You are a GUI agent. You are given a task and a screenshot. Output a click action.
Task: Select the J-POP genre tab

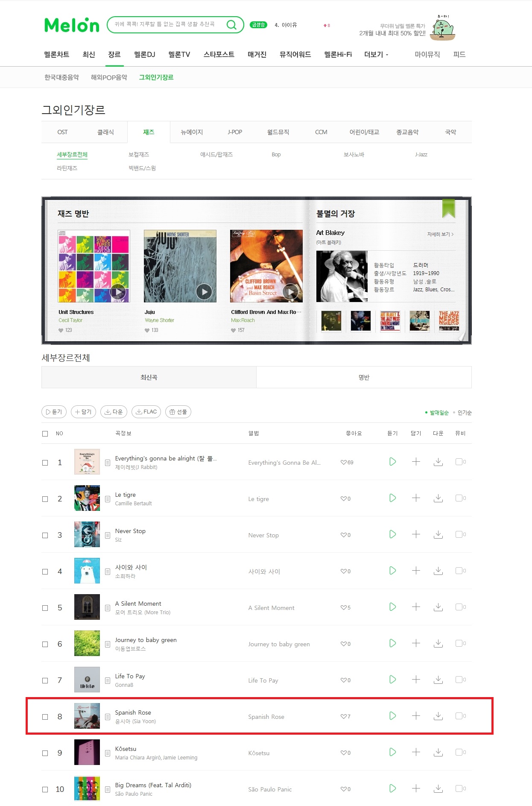235,132
